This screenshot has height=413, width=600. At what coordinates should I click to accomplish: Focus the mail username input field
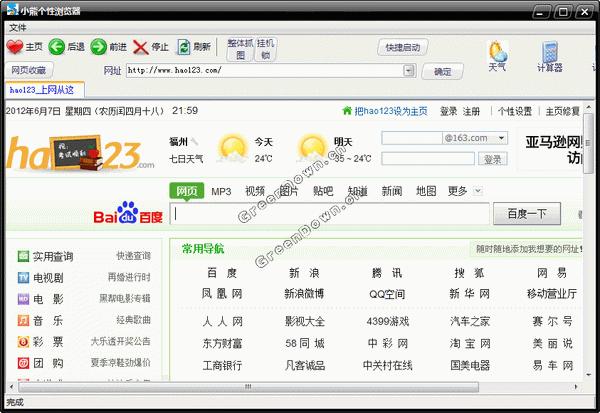(x=412, y=138)
